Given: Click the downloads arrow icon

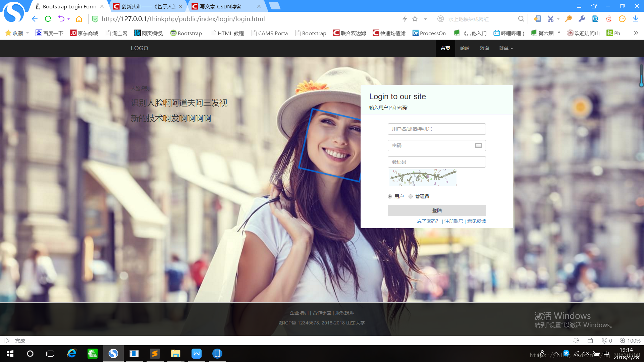Looking at the screenshot, I should pos(635,19).
